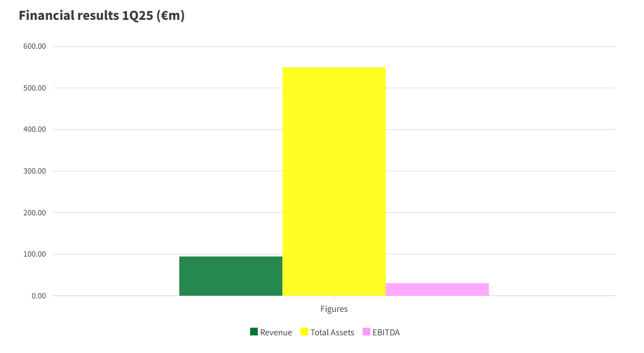This screenshot has height=353, width=644.
Task: Toggle the EBITDA series via legend label
Action: [x=386, y=332]
